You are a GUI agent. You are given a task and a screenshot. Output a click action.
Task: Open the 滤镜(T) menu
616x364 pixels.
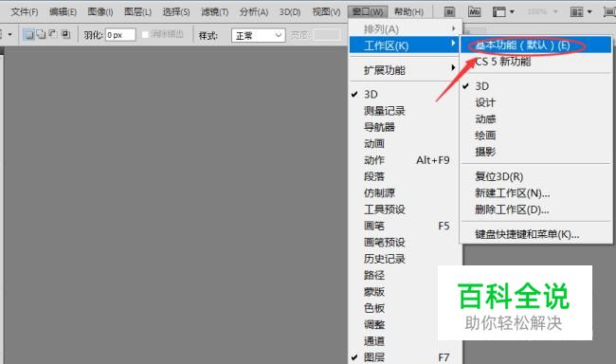pyautogui.click(x=215, y=11)
